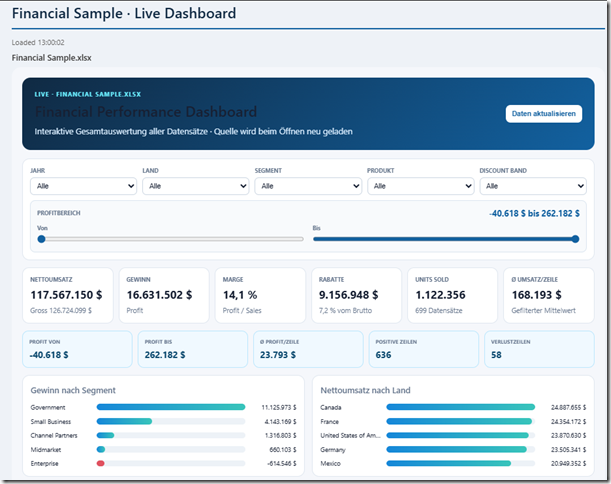The image size is (611, 484).
Task: Click the Marge 14,1 % card
Action: point(260,295)
